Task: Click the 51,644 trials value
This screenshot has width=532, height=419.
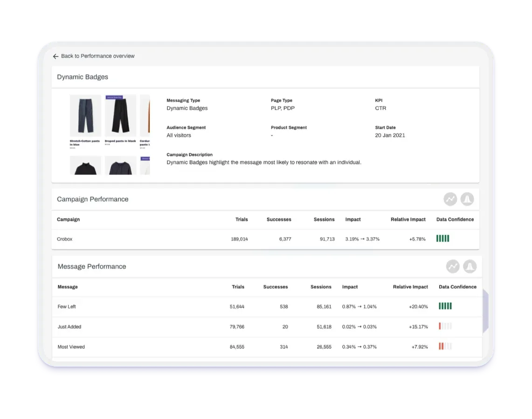Action: click(237, 307)
